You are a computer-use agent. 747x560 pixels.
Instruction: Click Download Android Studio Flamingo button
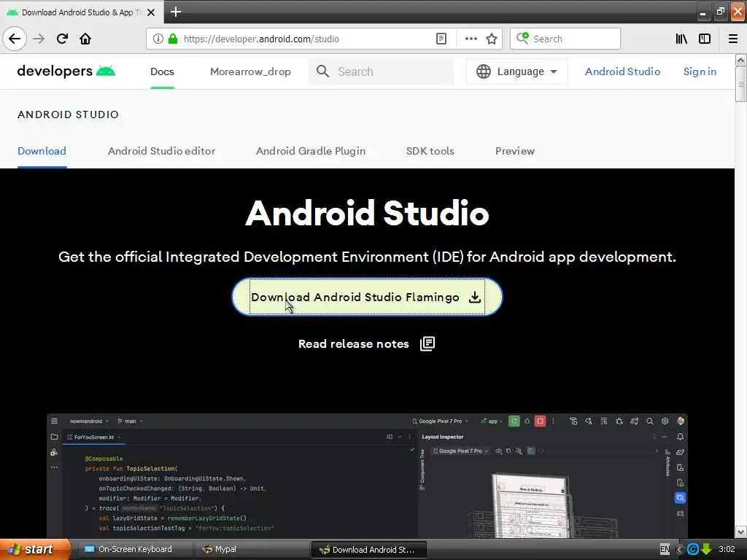coord(367,297)
